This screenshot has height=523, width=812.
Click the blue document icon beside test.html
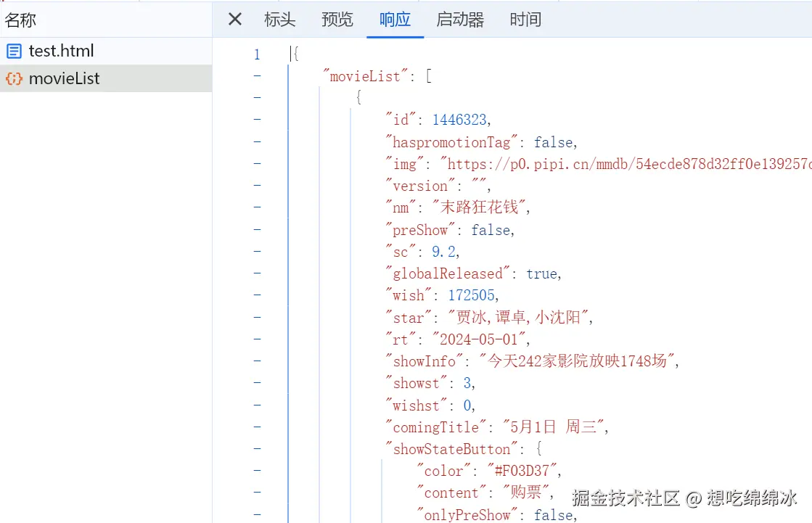tap(16, 51)
